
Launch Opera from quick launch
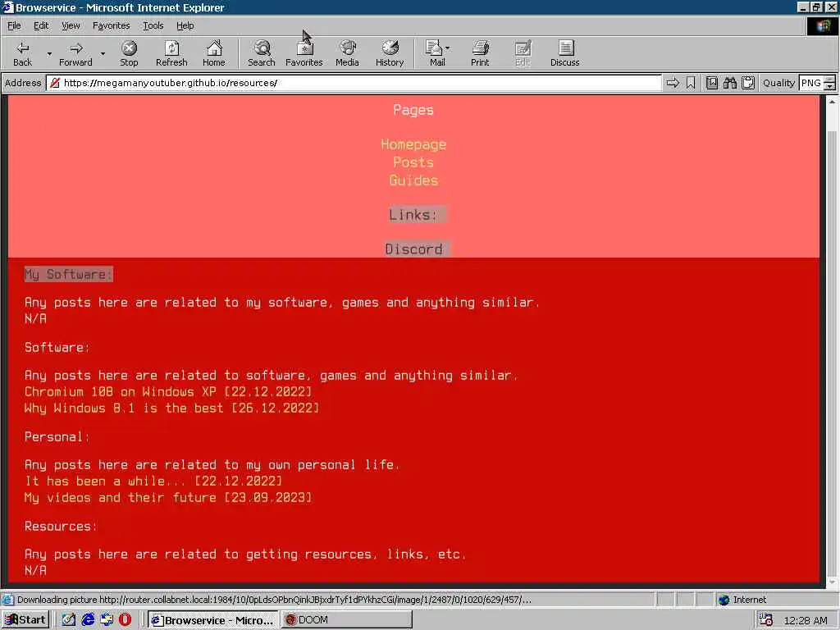click(x=126, y=620)
